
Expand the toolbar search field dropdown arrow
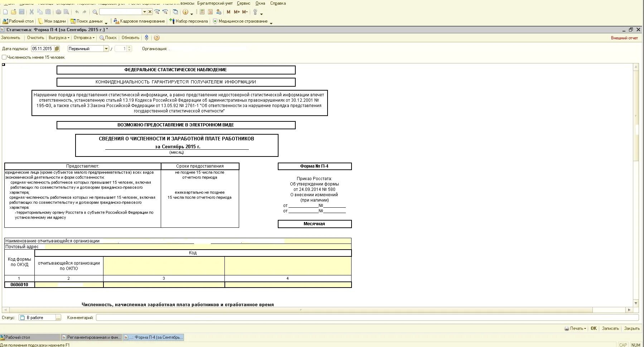145,12
